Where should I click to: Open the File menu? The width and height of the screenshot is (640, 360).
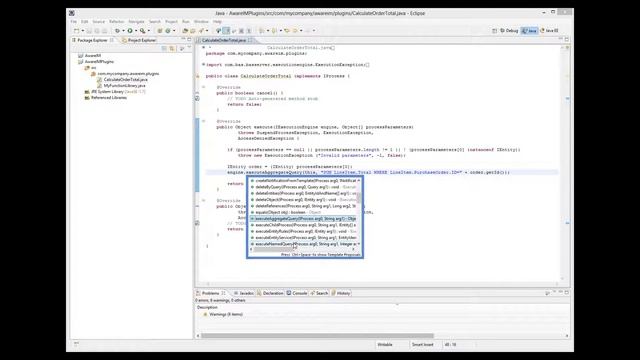click(x=73, y=22)
